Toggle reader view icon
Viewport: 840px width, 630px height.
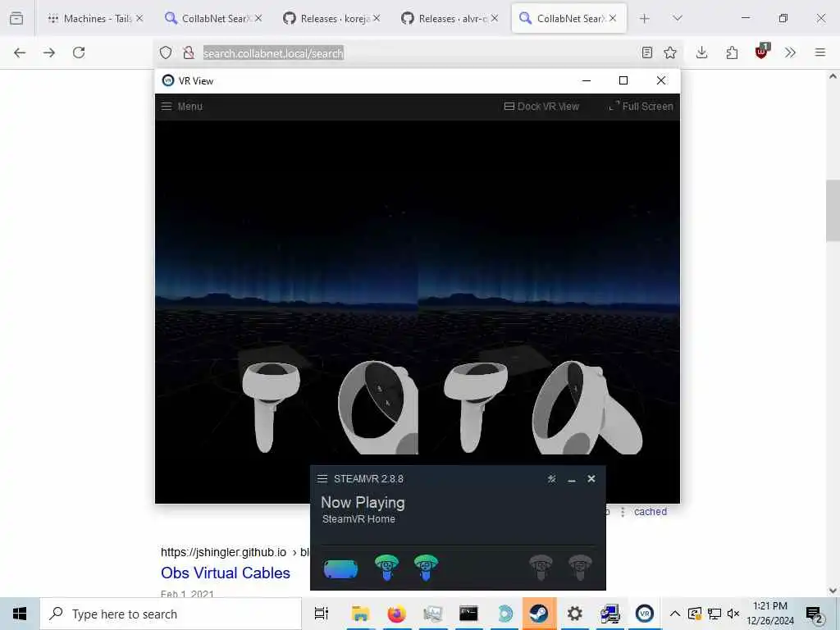point(647,52)
